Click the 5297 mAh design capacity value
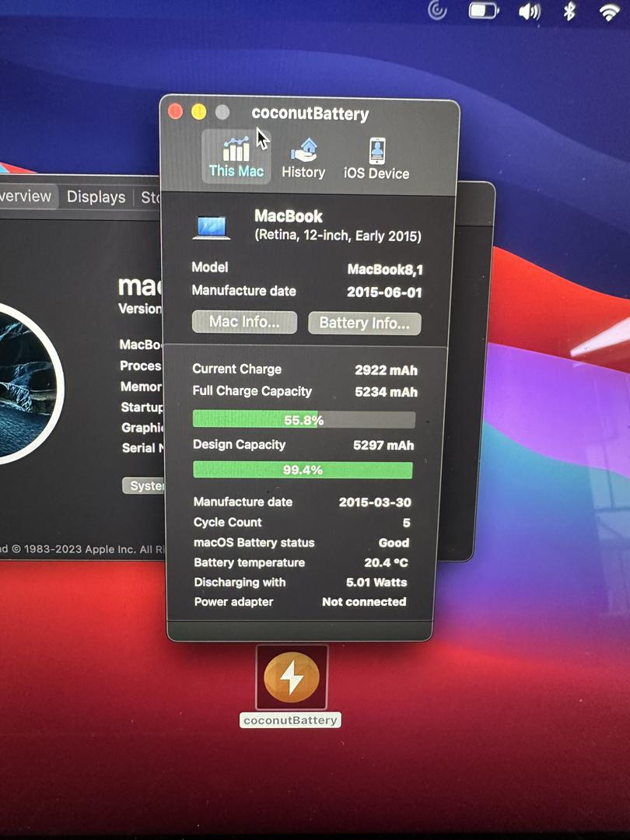 [383, 445]
